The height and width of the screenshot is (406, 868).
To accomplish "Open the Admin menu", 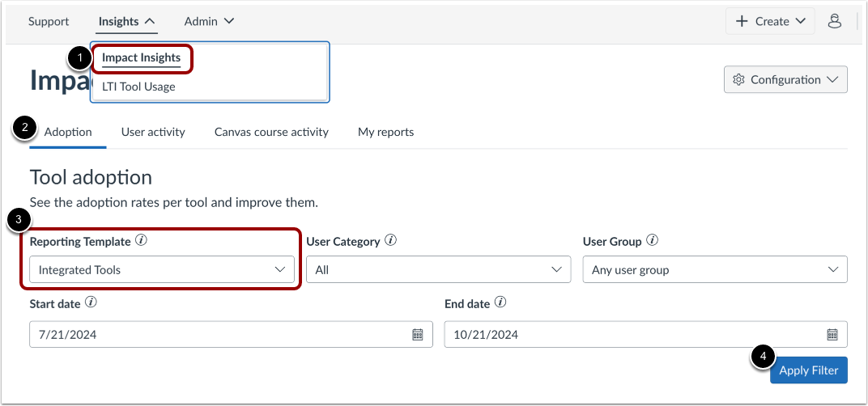I will pos(209,22).
